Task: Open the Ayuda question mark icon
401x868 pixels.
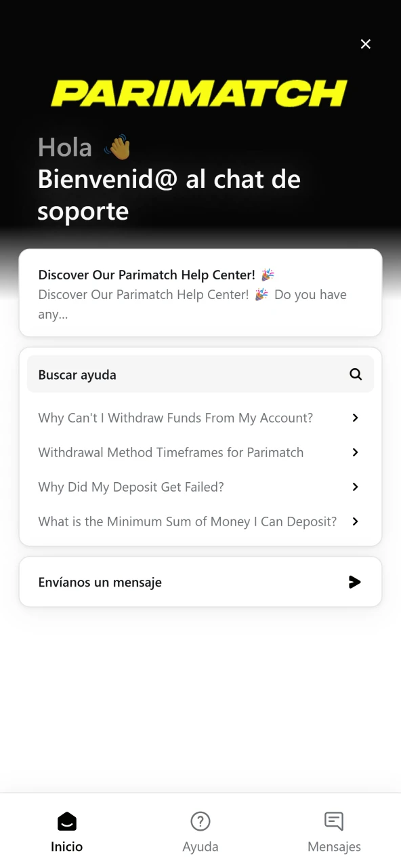Action: 200,821
